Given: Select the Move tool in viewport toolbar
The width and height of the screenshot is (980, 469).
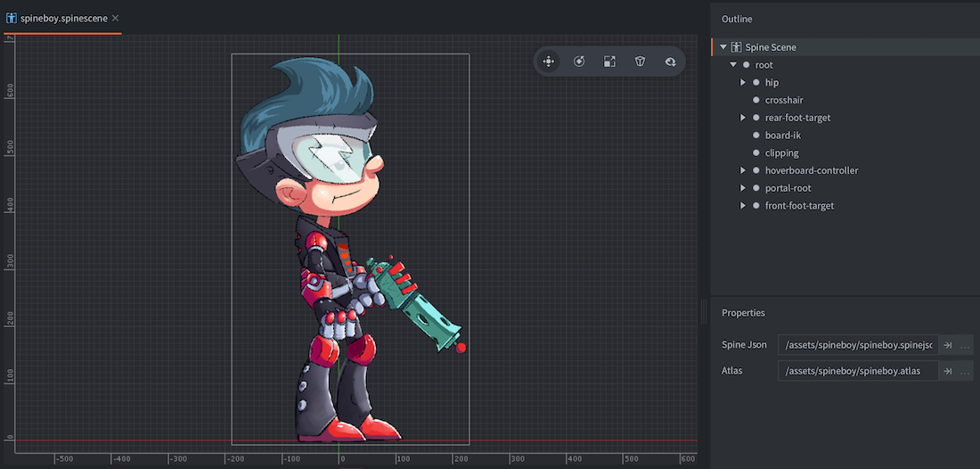Looking at the screenshot, I should point(549,62).
